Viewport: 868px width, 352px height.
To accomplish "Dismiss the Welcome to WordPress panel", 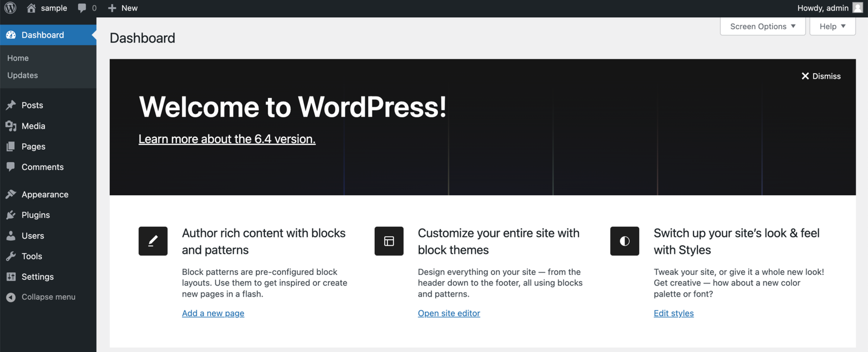I will [x=821, y=76].
